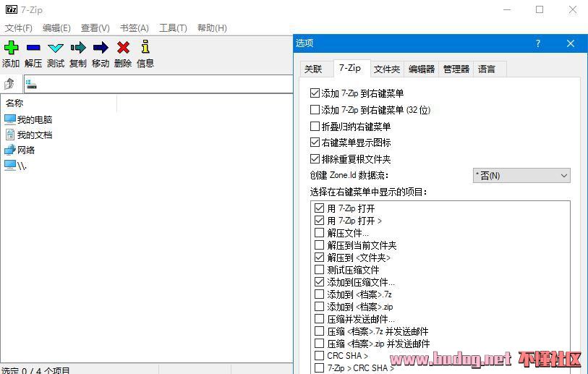Click the 我的电脑 item text
The height and width of the screenshot is (374, 588).
tap(35, 119)
